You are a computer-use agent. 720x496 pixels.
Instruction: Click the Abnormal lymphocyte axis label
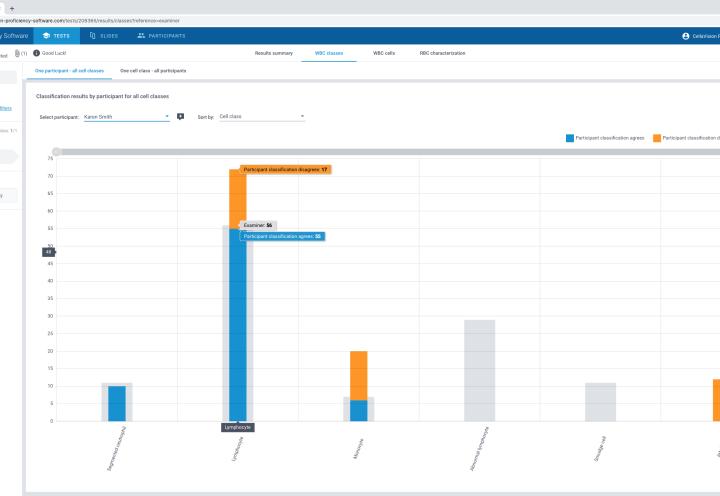pyautogui.click(x=479, y=448)
